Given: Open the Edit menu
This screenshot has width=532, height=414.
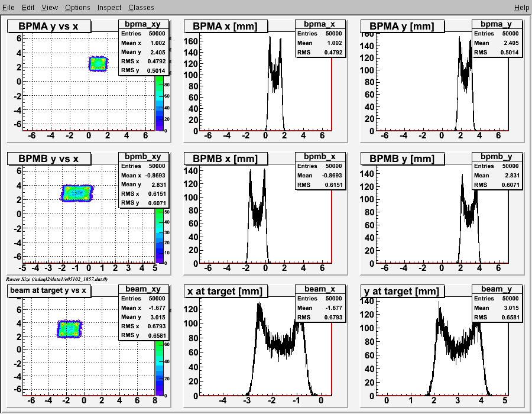Looking at the screenshot, I should (28, 7).
